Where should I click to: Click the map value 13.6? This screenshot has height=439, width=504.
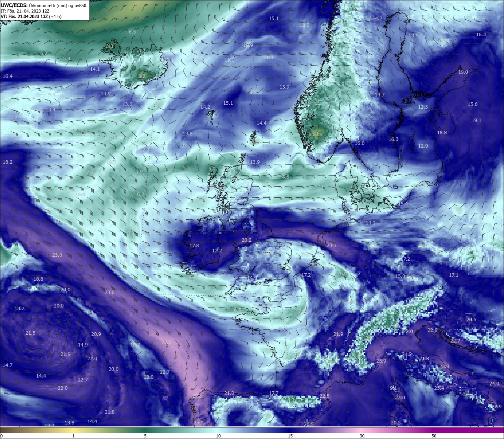pos(127,104)
